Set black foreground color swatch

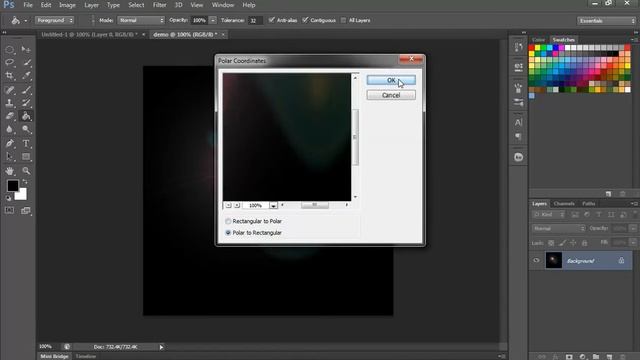pos(12,186)
